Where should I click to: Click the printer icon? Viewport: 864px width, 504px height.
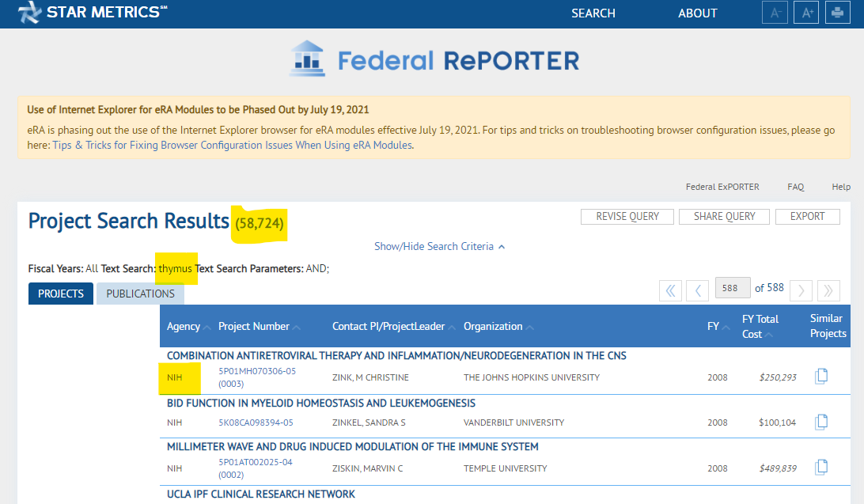838,12
